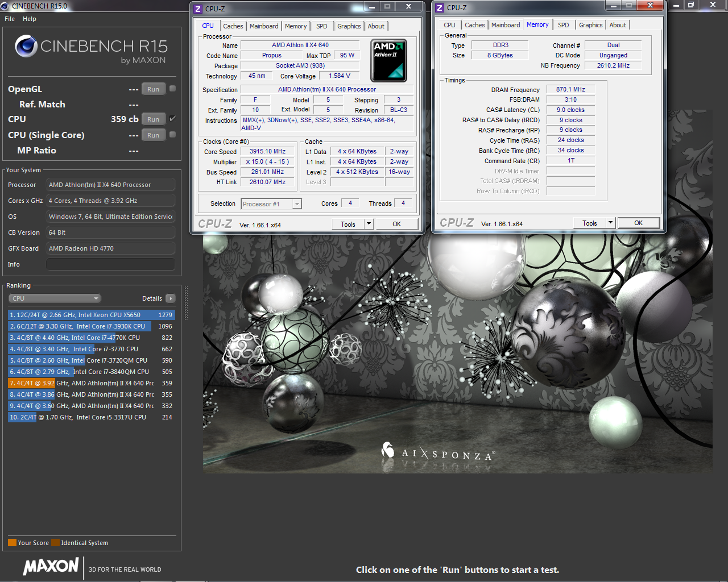728x582 pixels.
Task: Expand the Tools arrow in right CPU-Z window
Action: point(610,223)
